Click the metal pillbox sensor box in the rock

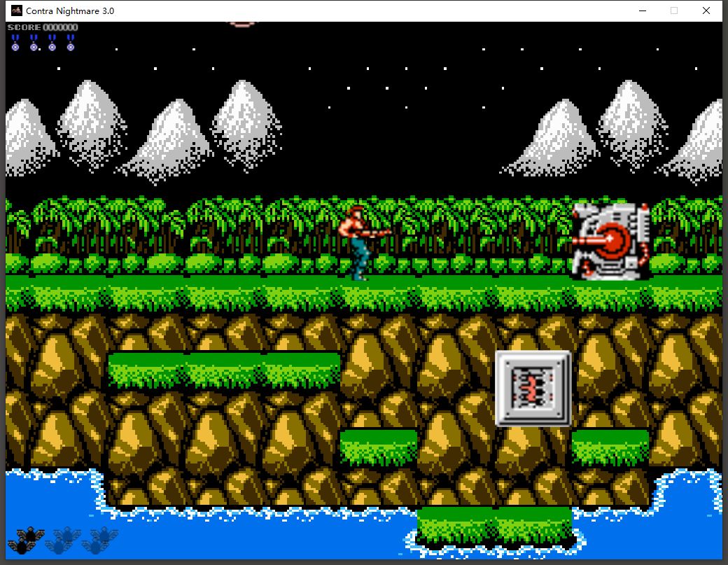533,388
